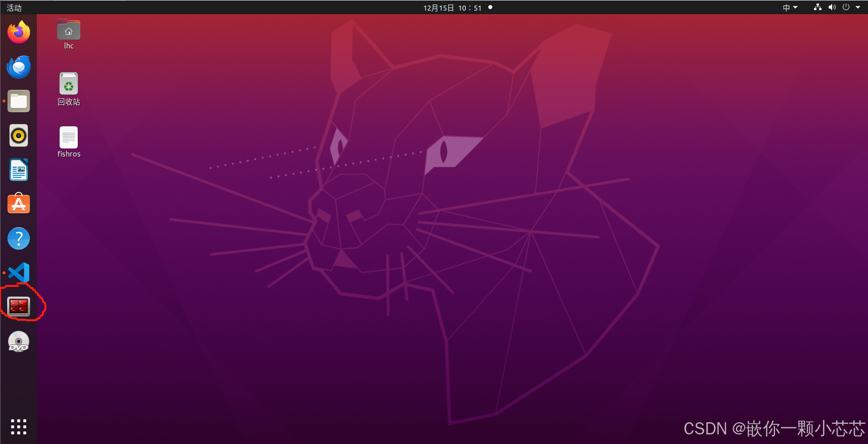Open the Files manager in dock

coord(19,101)
